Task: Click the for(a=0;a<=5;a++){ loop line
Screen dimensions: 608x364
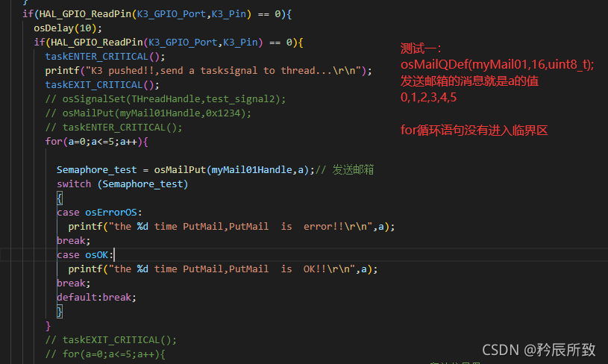Action: pos(96,142)
